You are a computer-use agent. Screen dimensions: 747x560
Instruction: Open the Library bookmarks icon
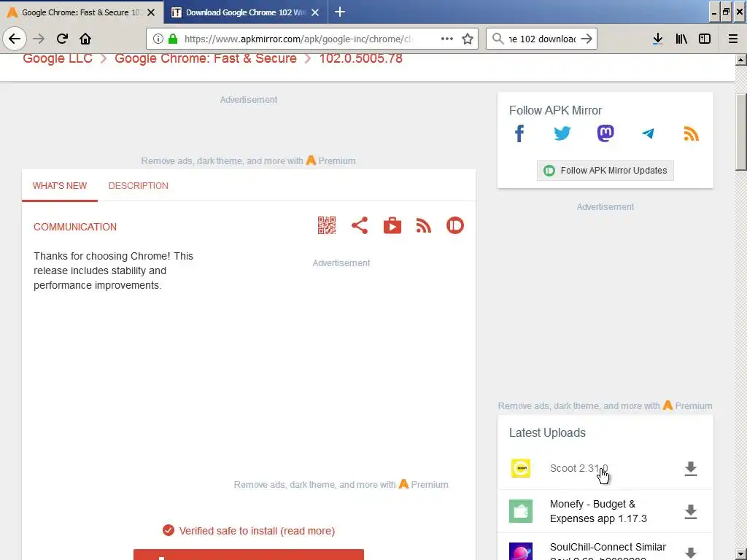[x=681, y=39]
